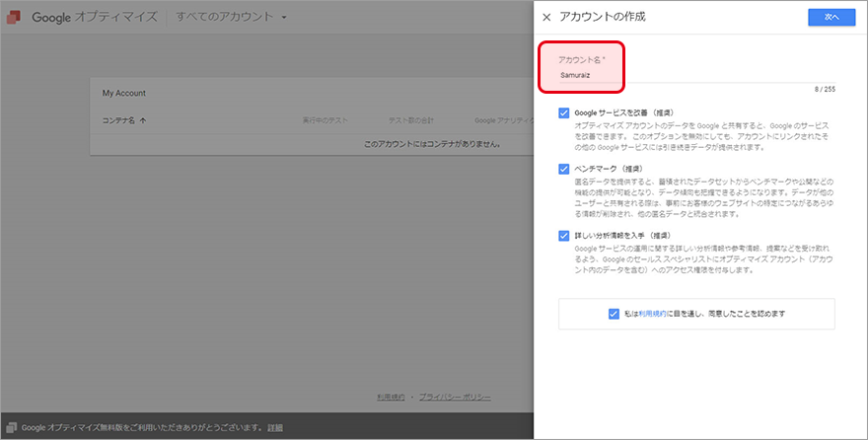Click the アカウント名 input field
Viewport: 868px width, 440px height.
697,75
